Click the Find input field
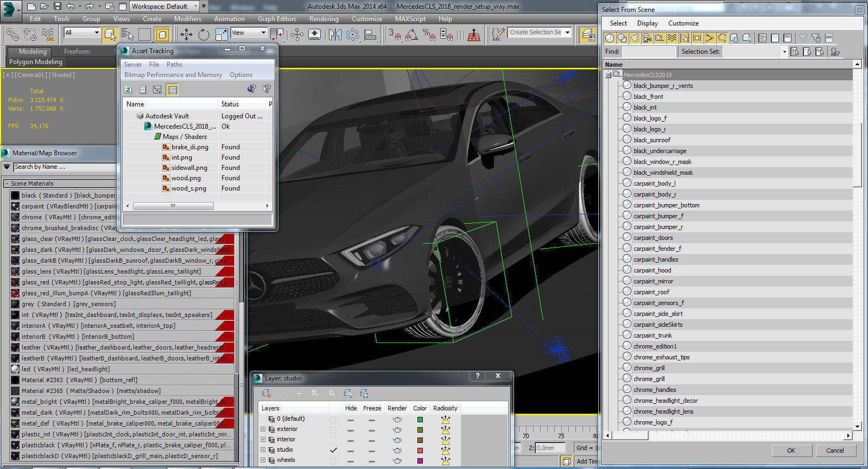The width and height of the screenshot is (868, 469). coord(649,52)
